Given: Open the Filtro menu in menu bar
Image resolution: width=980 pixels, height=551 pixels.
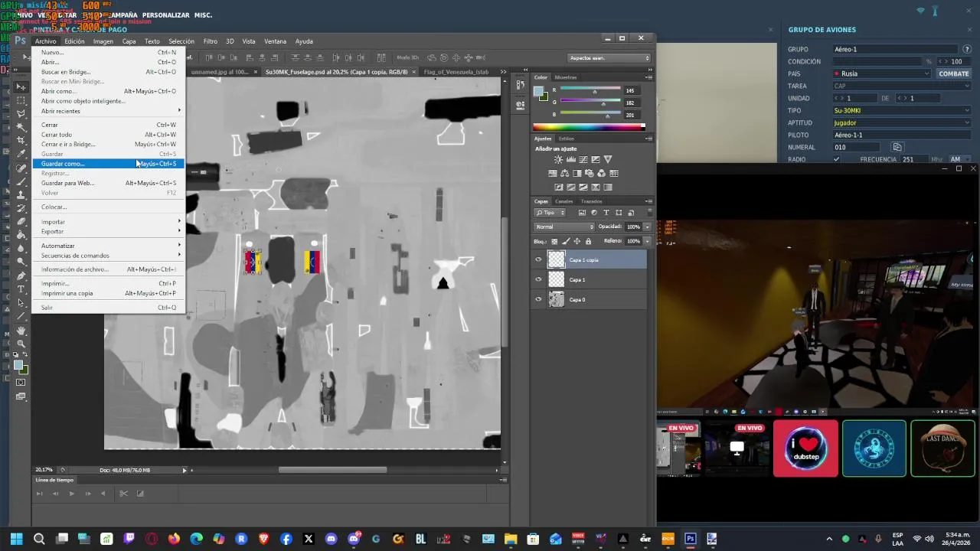Looking at the screenshot, I should (x=210, y=41).
